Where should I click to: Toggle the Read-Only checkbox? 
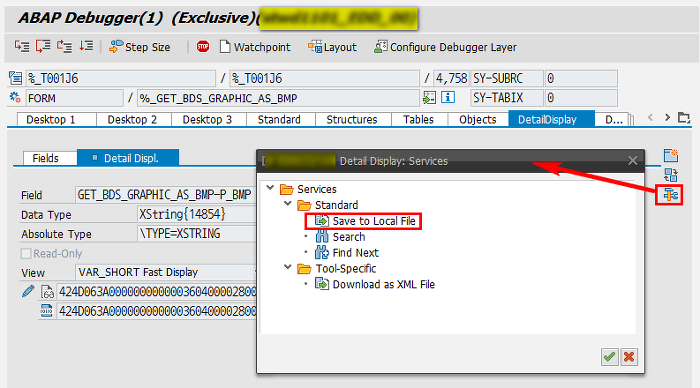pyautogui.click(x=26, y=254)
